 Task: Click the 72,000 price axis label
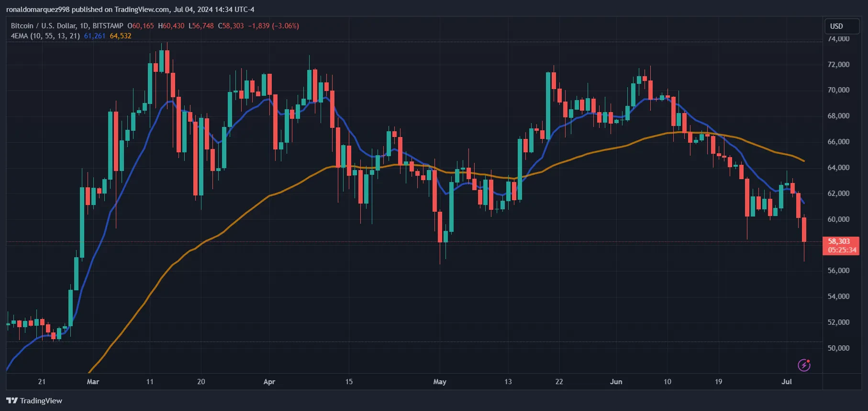point(838,64)
